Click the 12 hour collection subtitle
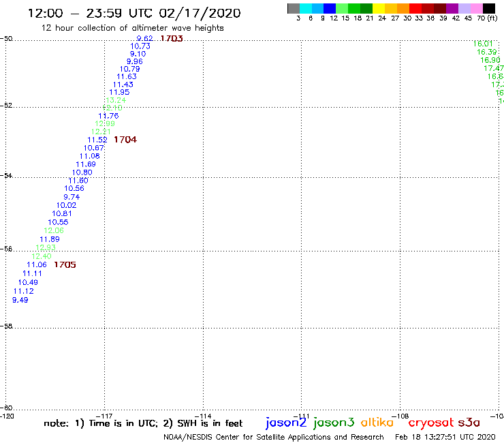504x443 pixels. (x=132, y=28)
